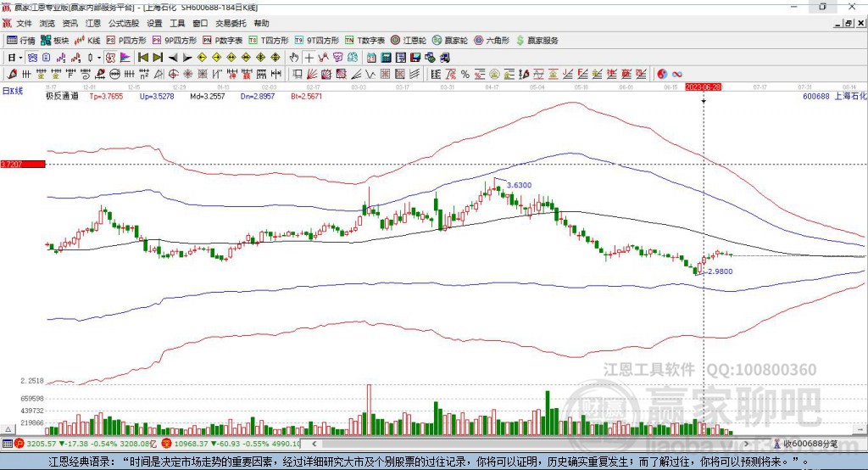868x470 pixels.
Task: Open the calendar icon showing 21
Action: tap(371, 58)
